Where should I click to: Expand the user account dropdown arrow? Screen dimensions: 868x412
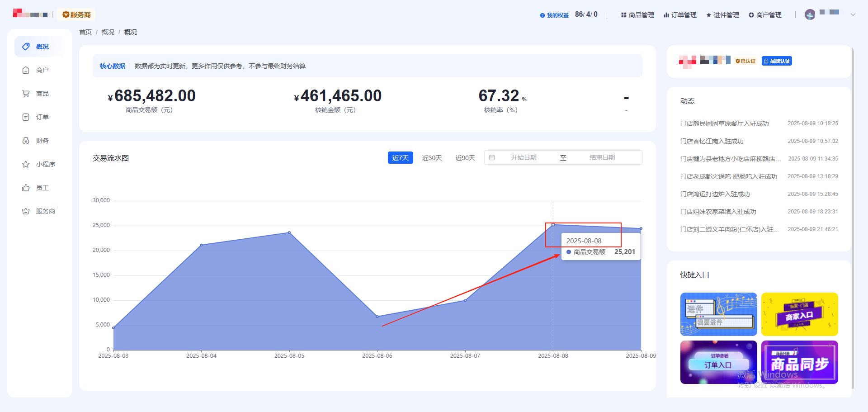coord(853,14)
